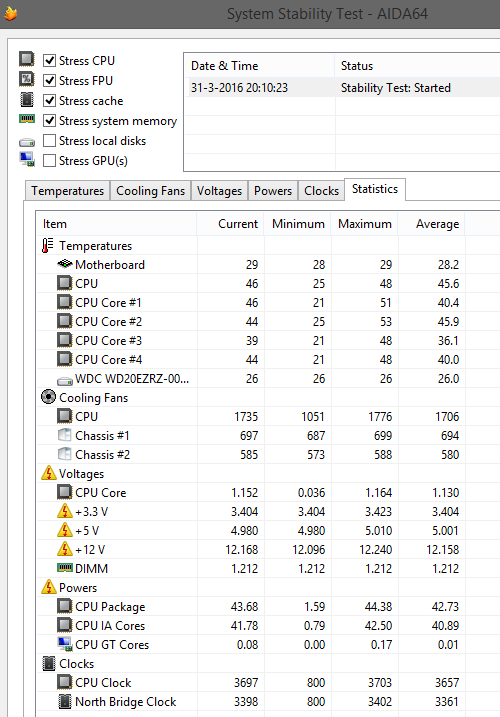Select the CPU Core #3 temperature row
The height and width of the screenshot is (717, 500).
point(251,341)
